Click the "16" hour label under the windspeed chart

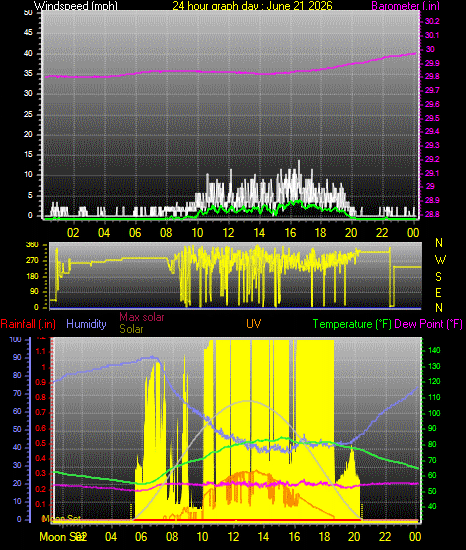(290, 233)
